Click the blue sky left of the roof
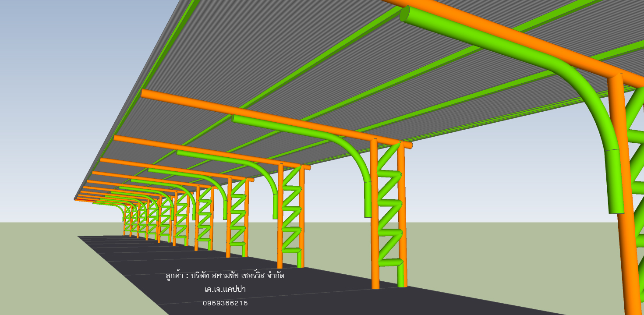This screenshot has height=315, width=644. [66, 88]
